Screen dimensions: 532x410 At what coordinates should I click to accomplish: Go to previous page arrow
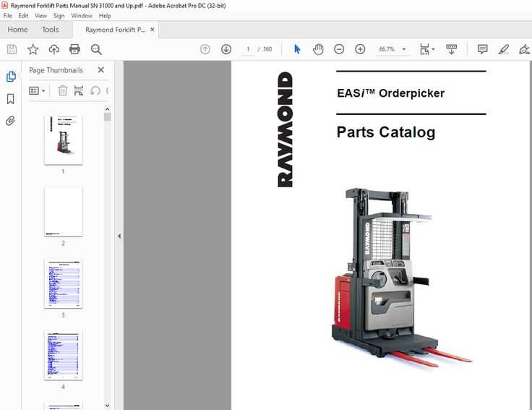click(x=205, y=50)
